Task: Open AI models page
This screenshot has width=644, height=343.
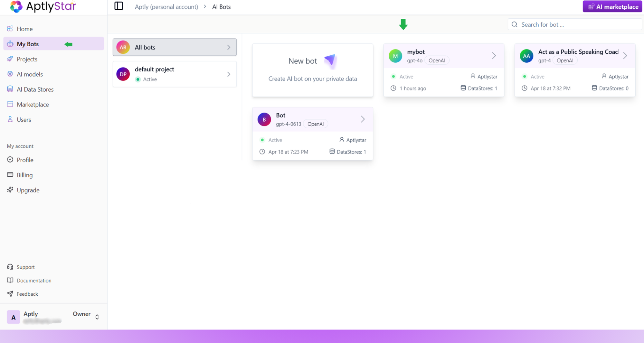Action: [53, 74]
